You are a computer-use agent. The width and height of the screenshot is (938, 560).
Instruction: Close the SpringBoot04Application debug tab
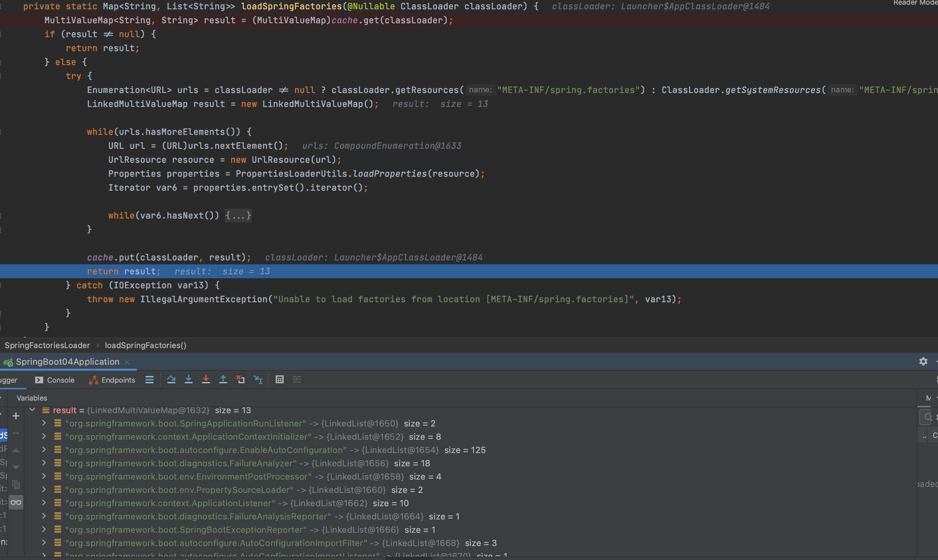tap(127, 362)
